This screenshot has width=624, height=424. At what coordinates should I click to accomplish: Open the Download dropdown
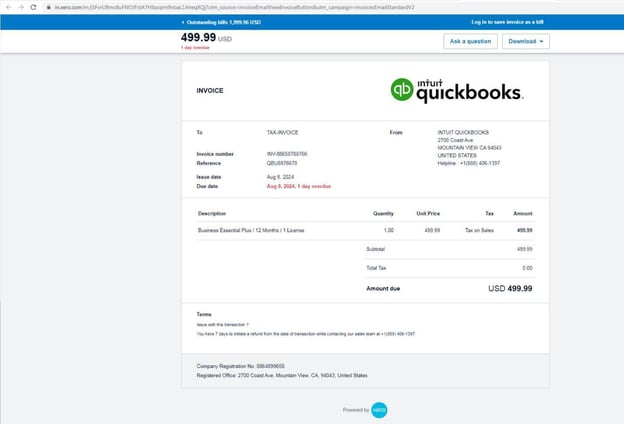click(526, 41)
